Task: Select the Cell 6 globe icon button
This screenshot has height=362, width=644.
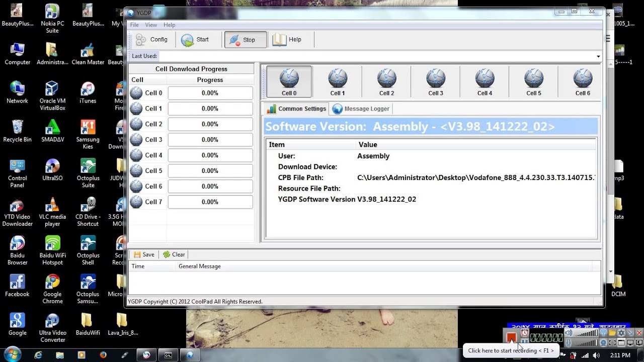Action: (583, 81)
